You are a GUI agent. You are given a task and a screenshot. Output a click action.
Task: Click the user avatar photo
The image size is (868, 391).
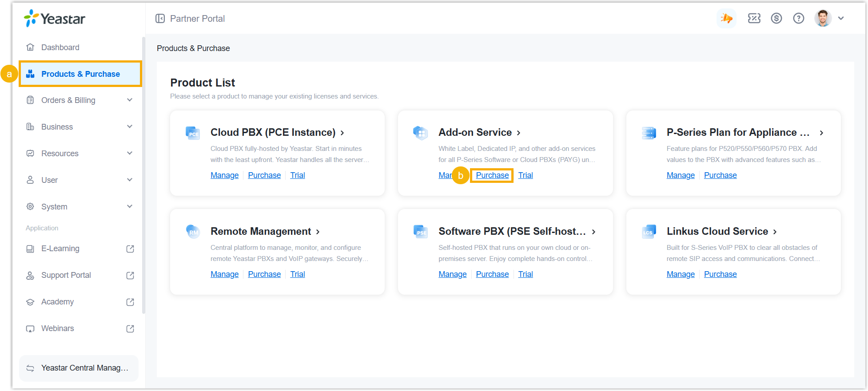pyautogui.click(x=823, y=19)
